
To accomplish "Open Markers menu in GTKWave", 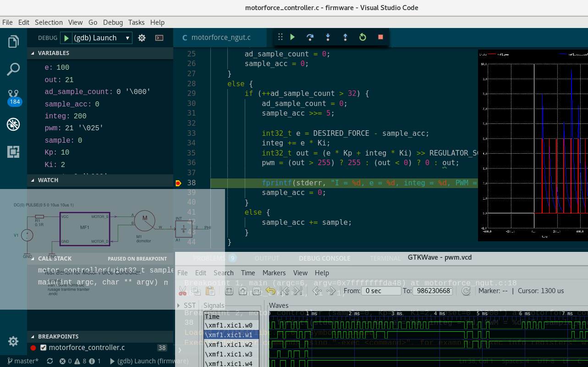I will (x=274, y=273).
